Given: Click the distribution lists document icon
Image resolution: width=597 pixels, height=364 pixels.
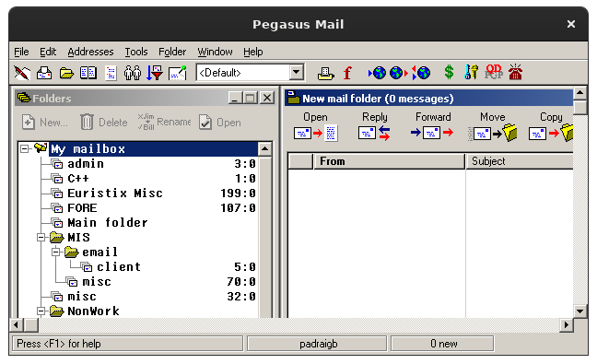Looking at the screenshot, I should click(111, 73).
